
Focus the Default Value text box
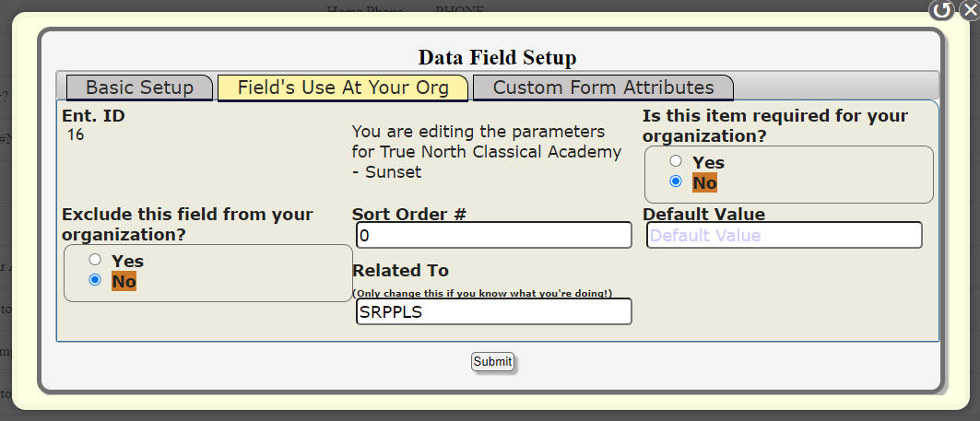(783, 236)
